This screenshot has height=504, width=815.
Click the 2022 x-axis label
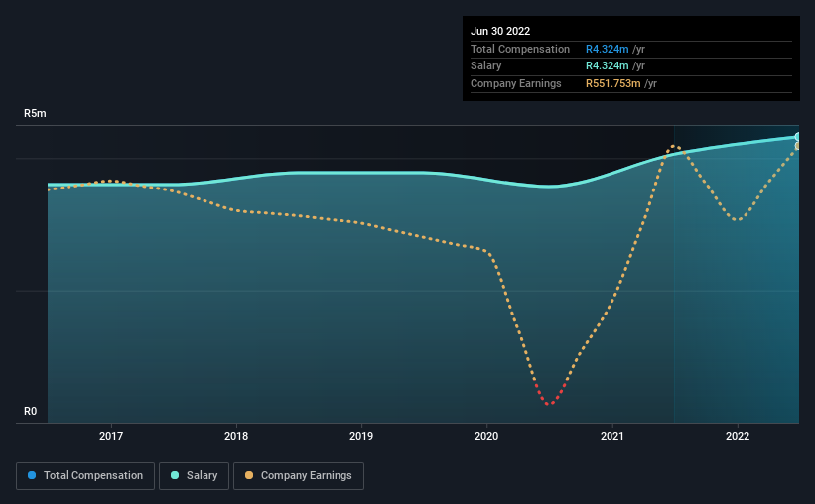point(738,436)
